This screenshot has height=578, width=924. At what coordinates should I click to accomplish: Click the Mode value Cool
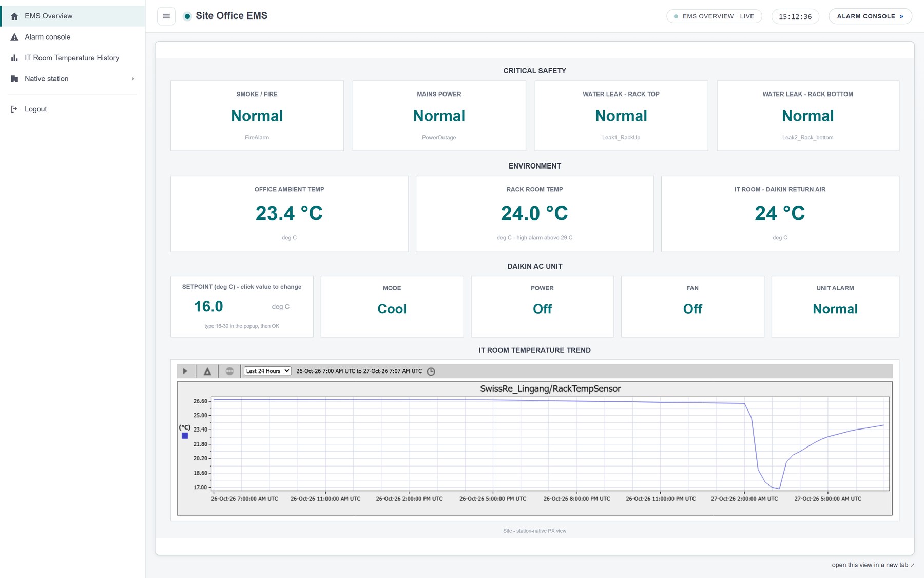tap(392, 309)
